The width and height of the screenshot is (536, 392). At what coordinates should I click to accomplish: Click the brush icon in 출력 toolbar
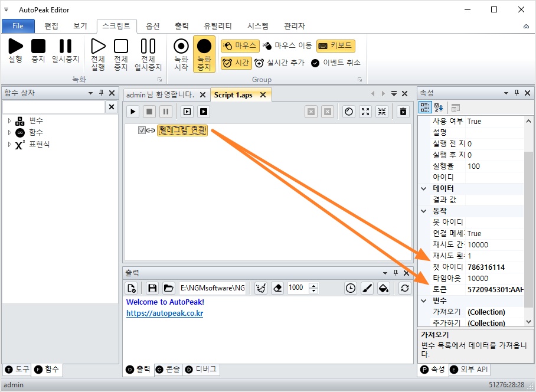click(x=367, y=288)
